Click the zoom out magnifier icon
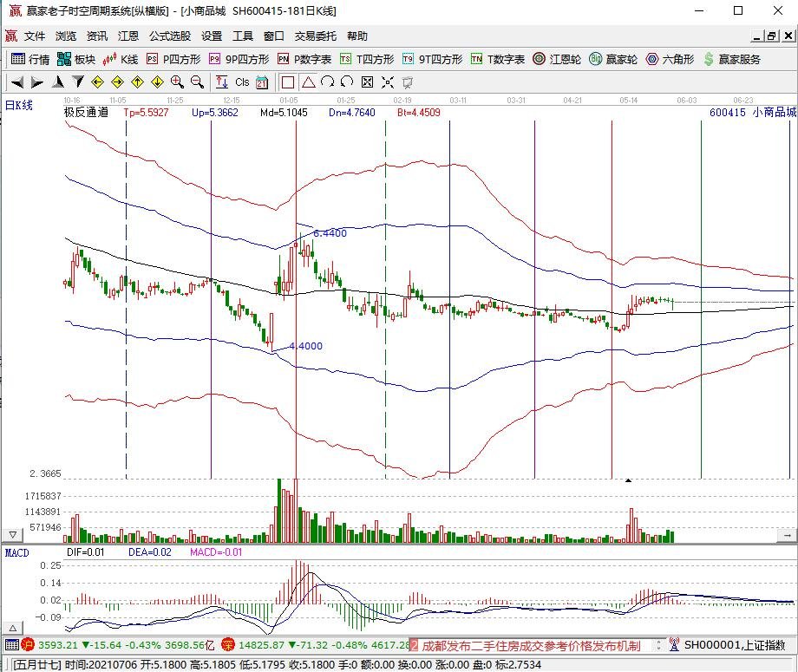The height and width of the screenshot is (672, 798). [x=198, y=82]
